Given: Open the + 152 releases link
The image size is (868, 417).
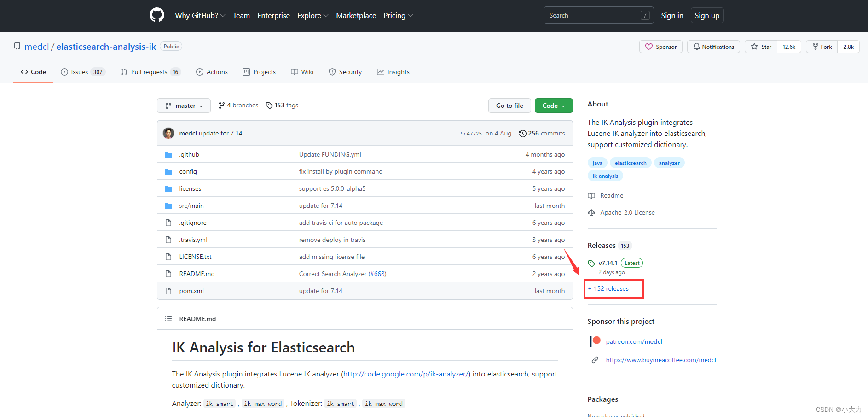Looking at the screenshot, I should (608, 288).
